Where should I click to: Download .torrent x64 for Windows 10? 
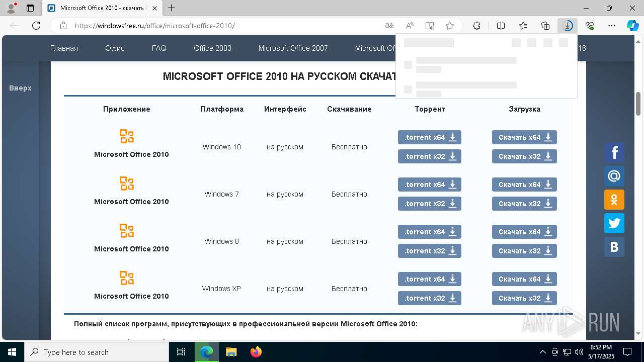coord(430,137)
